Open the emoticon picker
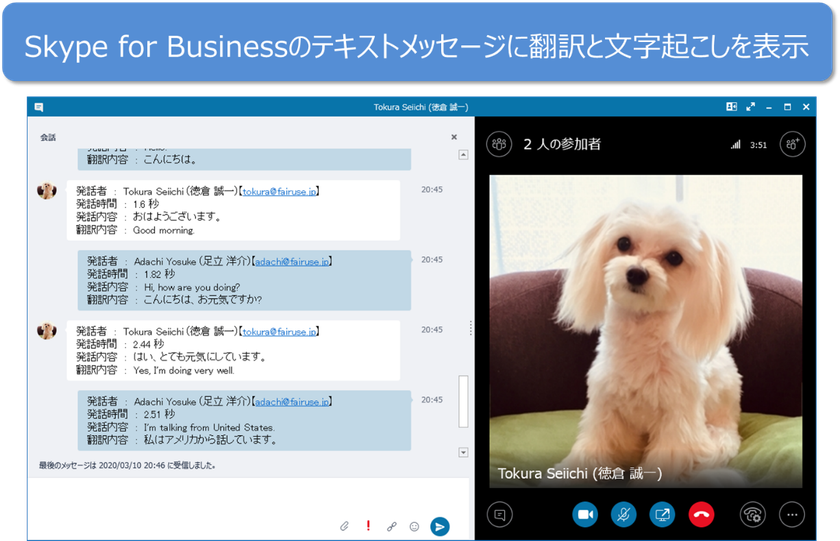840x541 pixels. click(414, 527)
